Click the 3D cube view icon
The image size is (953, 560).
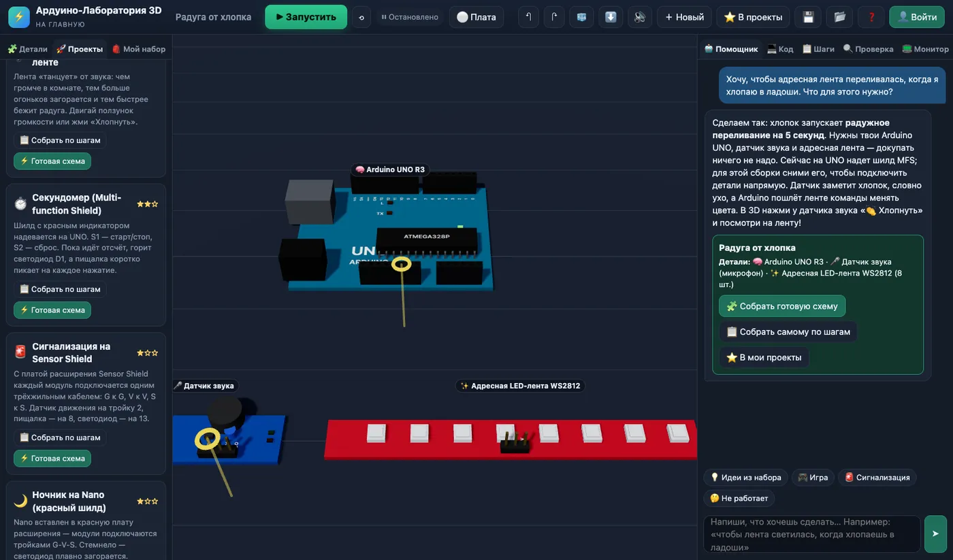click(581, 17)
